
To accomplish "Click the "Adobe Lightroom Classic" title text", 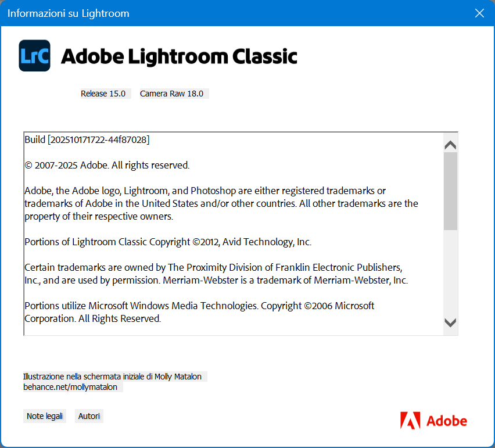I will (180, 56).
